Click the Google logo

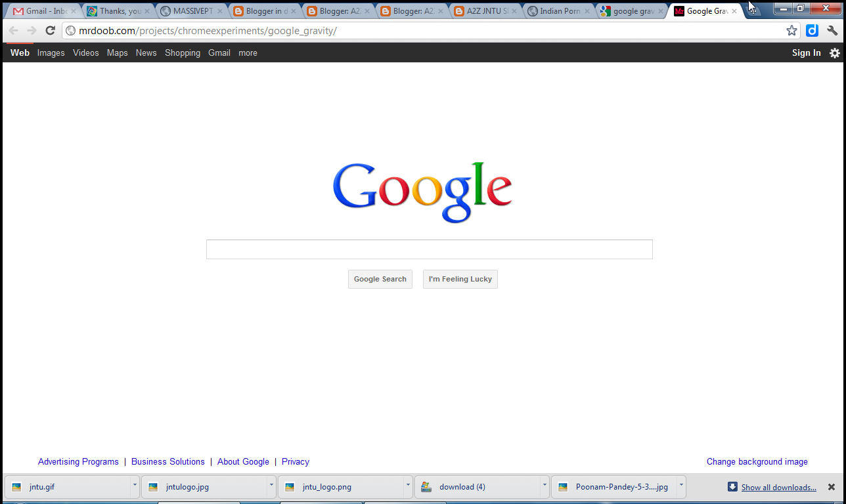tap(422, 192)
